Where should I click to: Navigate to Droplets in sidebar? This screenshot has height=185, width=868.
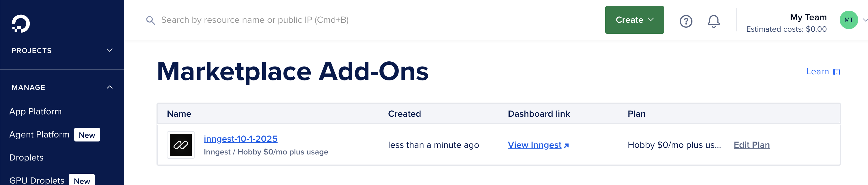pyautogui.click(x=26, y=158)
